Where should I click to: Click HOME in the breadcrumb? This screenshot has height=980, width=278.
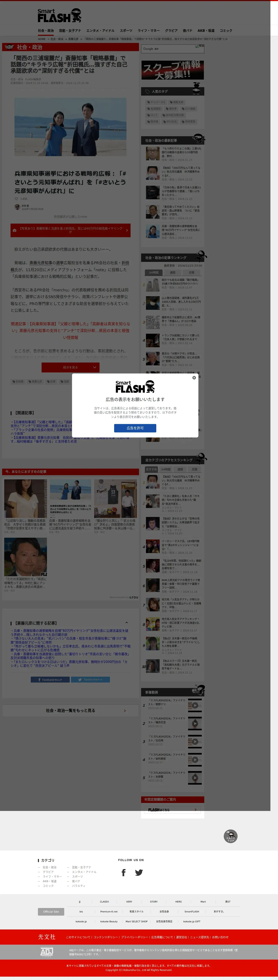(x=41, y=39)
